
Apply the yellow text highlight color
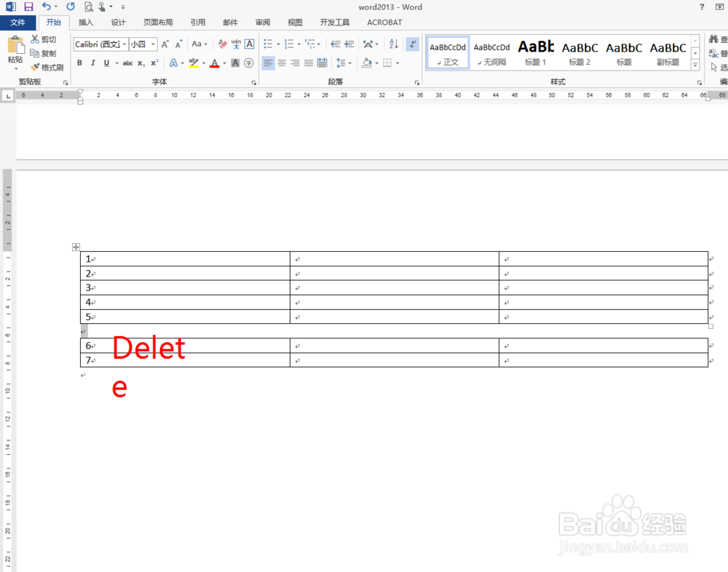click(194, 63)
